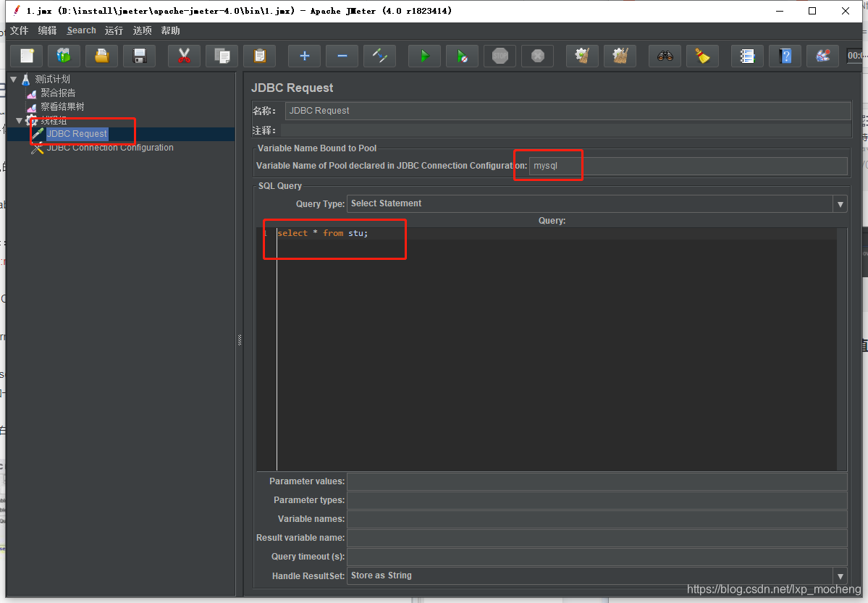This screenshot has width=868, height=603.
Task: Click the Query timeout (s) field
Action: pos(597,557)
